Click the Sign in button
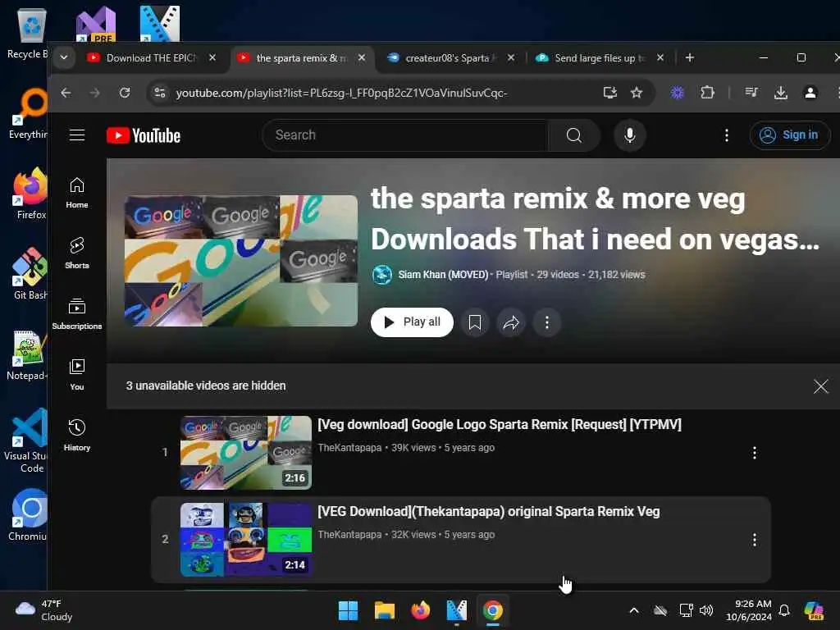This screenshot has height=630, width=840. coord(790,135)
